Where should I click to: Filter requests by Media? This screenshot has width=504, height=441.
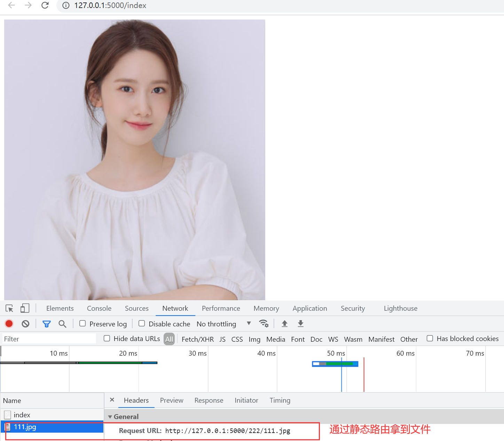tap(276, 339)
